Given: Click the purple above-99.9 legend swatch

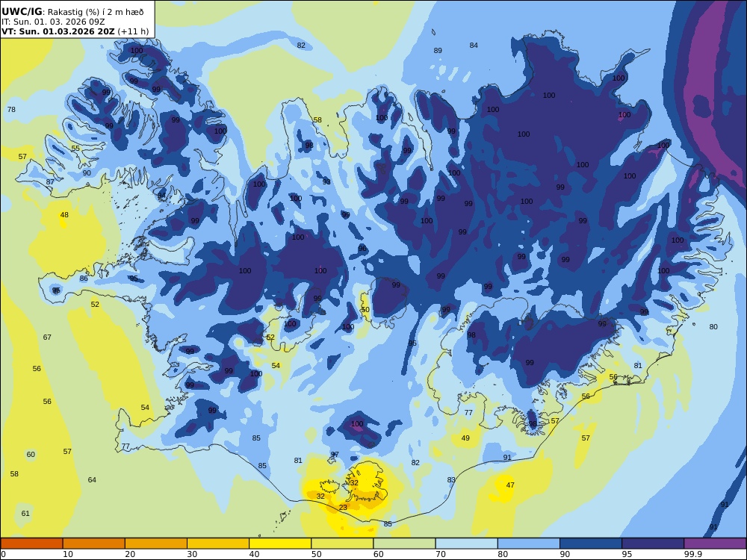Looking at the screenshot, I should (x=715, y=544).
